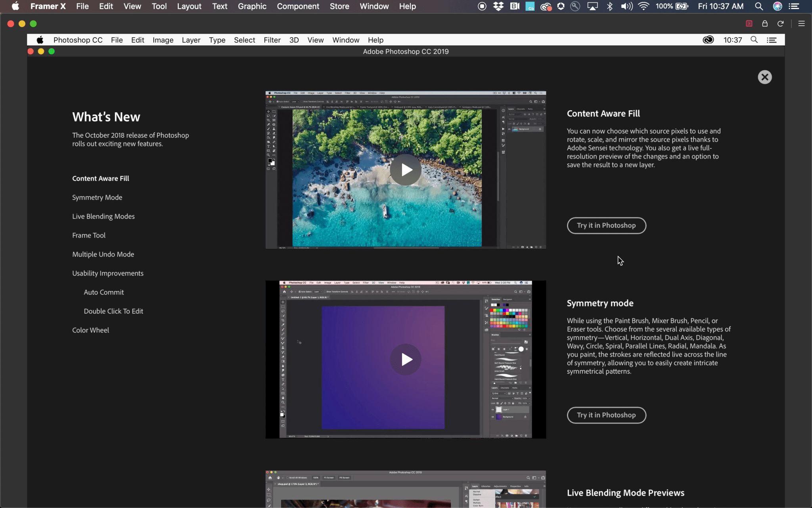Image resolution: width=812 pixels, height=508 pixels.
Task: Click the macOS Apple menu icon
Action: coord(15,6)
